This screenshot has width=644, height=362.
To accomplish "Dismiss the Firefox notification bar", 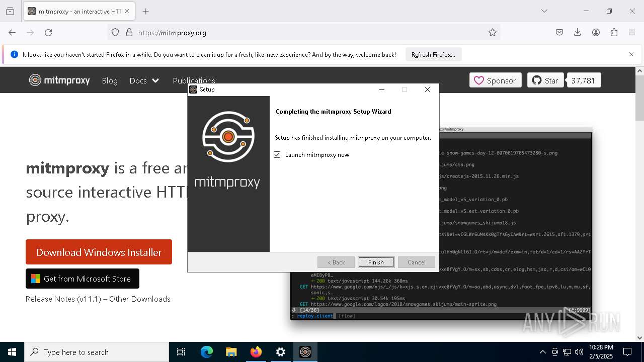I will coord(631,54).
